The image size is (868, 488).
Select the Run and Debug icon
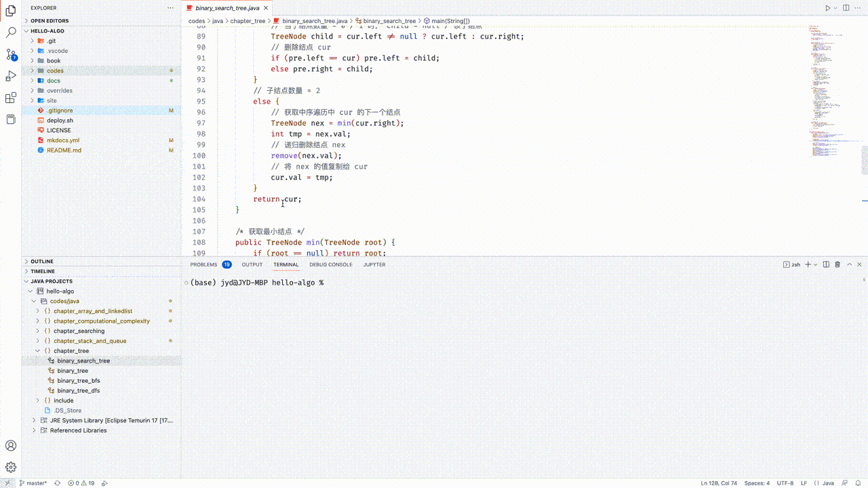[x=10, y=76]
